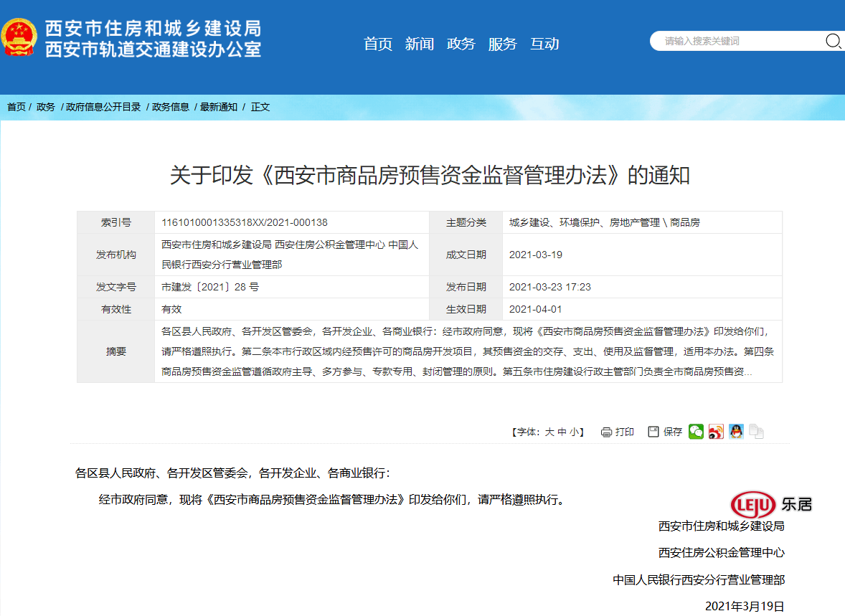Click the 打印 print link
Screen dimensions: 845x616
[x=624, y=432]
